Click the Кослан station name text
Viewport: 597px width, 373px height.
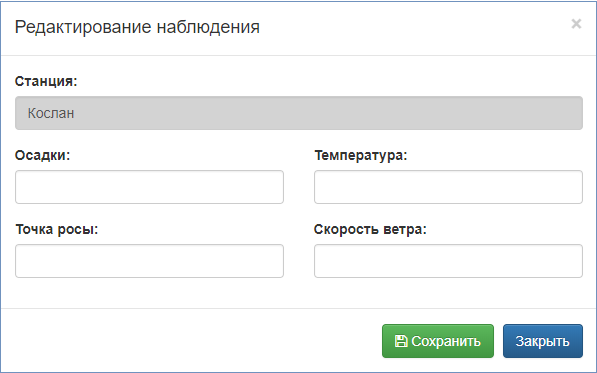[x=51, y=113]
